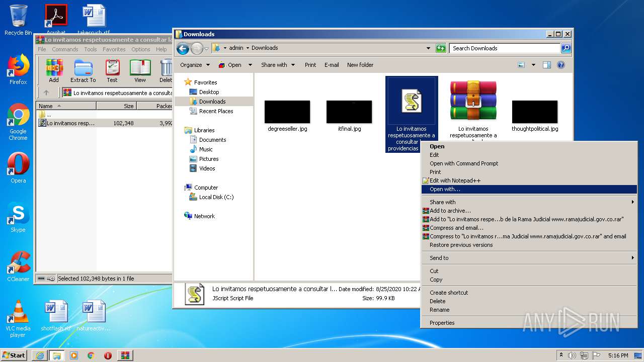Open WinRAR Options menu
Image resolution: width=644 pixels, height=362 pixels.
pos(140,49)
